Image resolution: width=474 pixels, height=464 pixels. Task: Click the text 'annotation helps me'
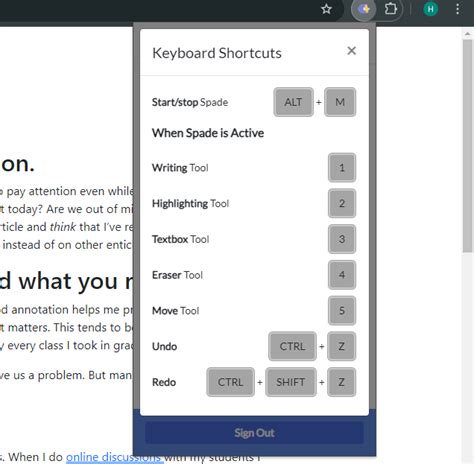[x=67, y=310]
